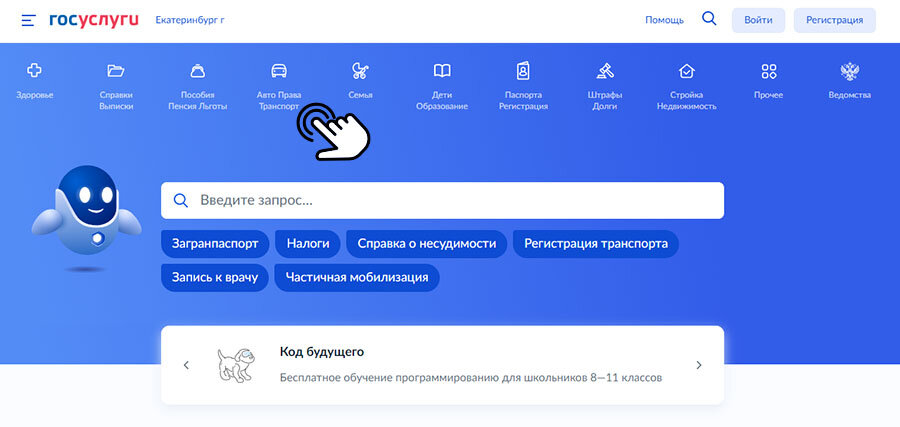Screen dimensions: 900x427
Task: Select the Регистрация транспорта tag
Action: coord(596,243)
